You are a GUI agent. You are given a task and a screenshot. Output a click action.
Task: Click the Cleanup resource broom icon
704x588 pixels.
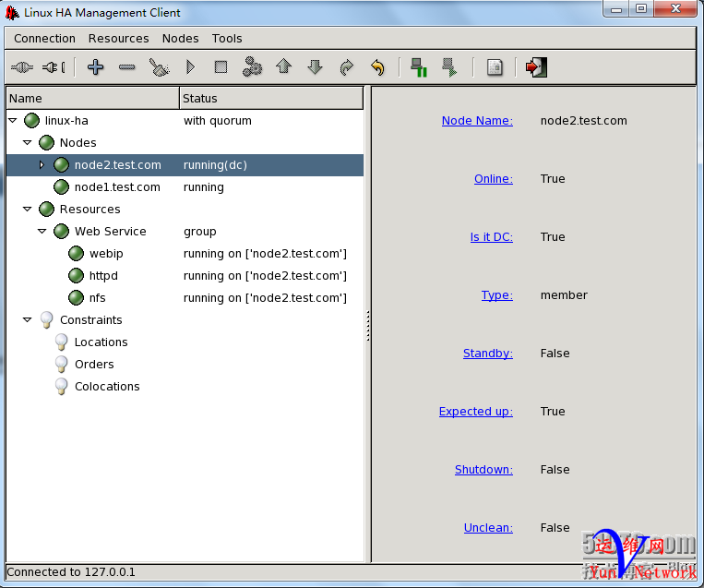159,67
